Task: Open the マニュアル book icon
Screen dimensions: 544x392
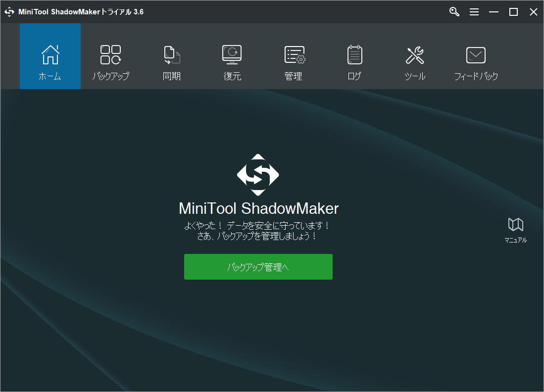Action: pyautogui.click(x=515, y=225)
